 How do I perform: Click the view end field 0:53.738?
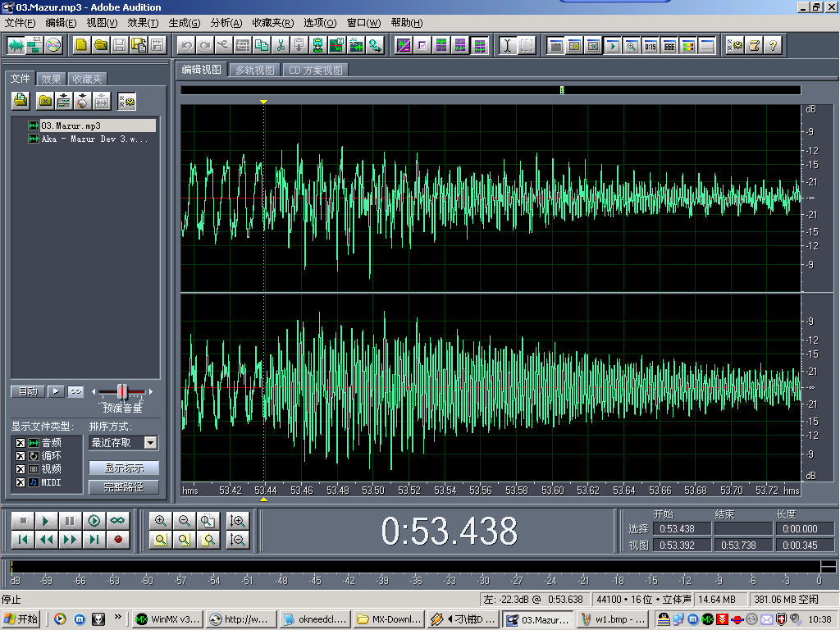[x=743, y=546]
